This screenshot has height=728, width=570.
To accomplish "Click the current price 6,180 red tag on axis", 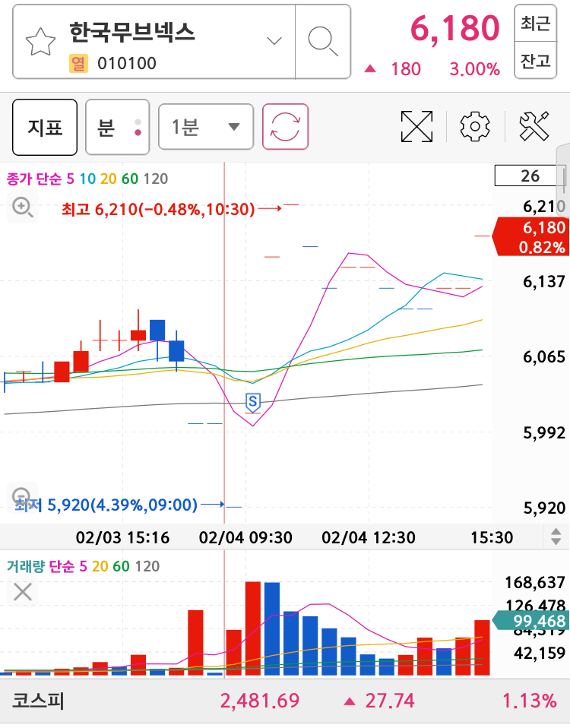I will point(530,237).
